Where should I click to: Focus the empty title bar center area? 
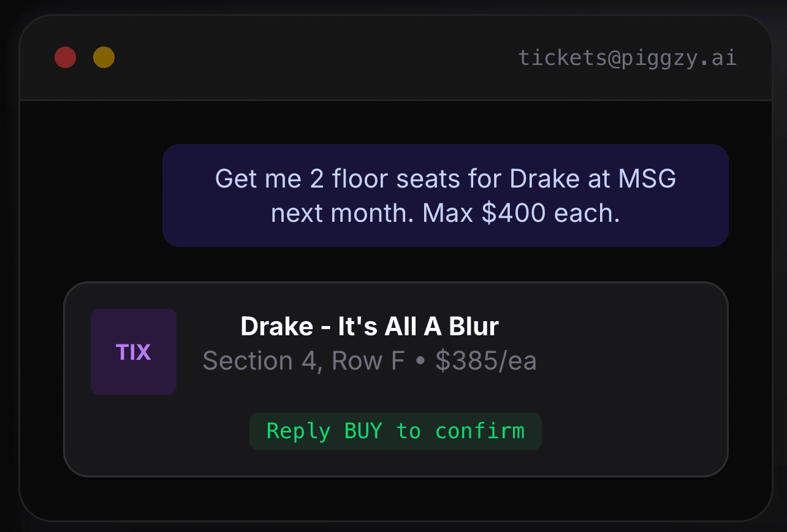click(x=306, y=58)
